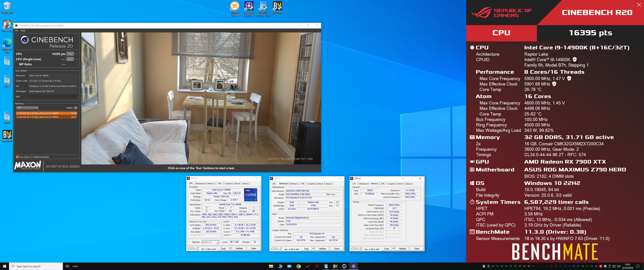The width and height of the screenshot is (644, 270).
Task: Open Google Chrome from the taskbar
Action: [x=298, y=266]
